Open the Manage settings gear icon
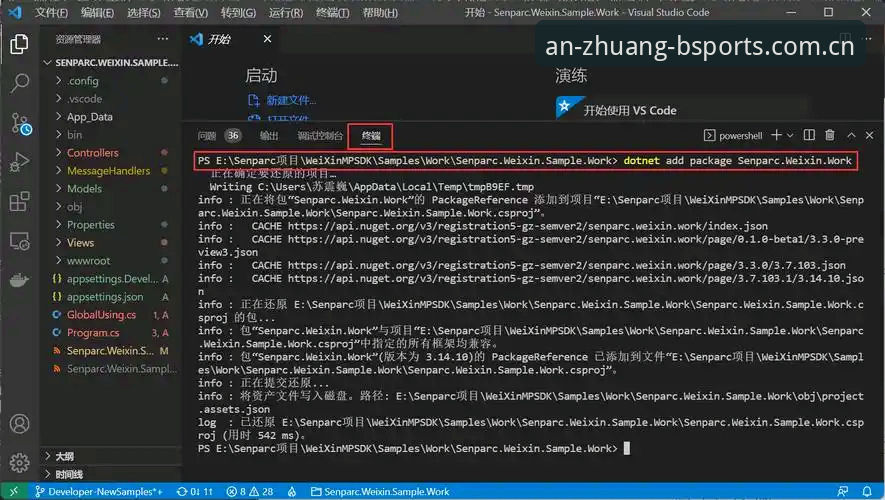Image resolution: width=885 pixels, height=500 pixels. pyautogui.click(x=19, y=463)
